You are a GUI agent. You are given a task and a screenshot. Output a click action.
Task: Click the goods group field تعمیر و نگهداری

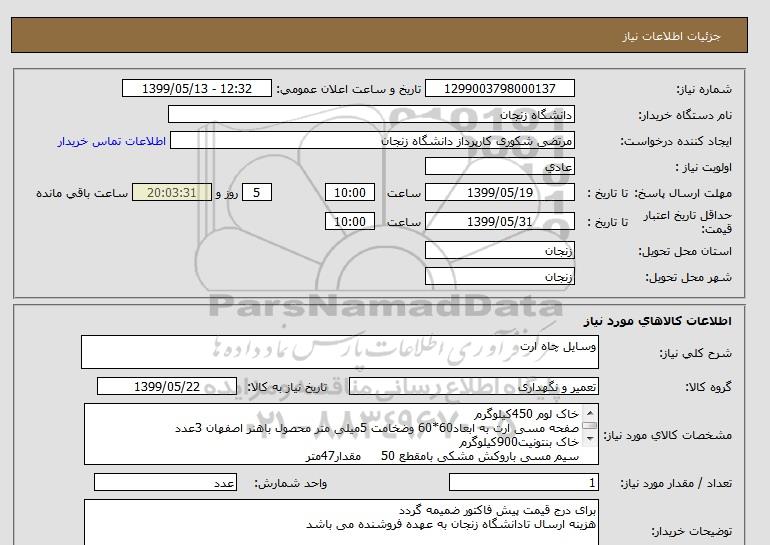474,387
